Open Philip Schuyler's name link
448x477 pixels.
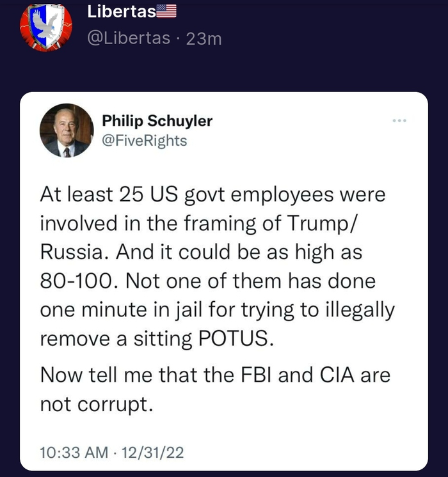(157, 121)
